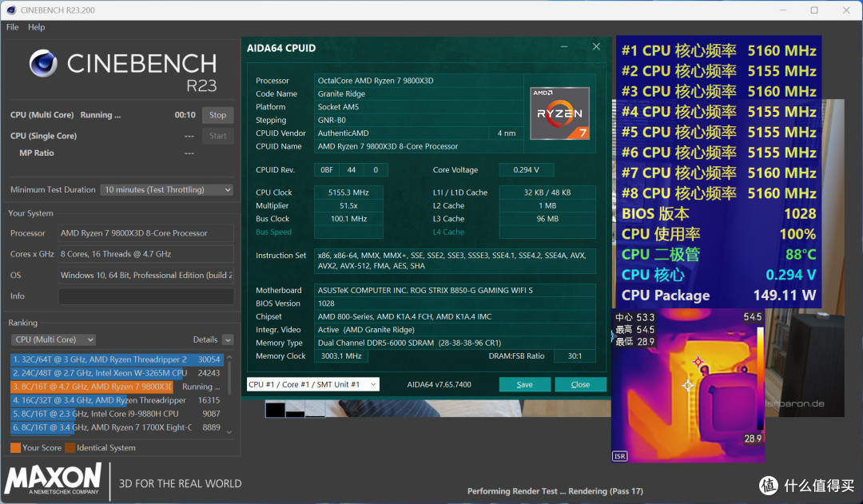The image size is (863, 504).
Task: Click the single core Start button
Action: [218, 136]
